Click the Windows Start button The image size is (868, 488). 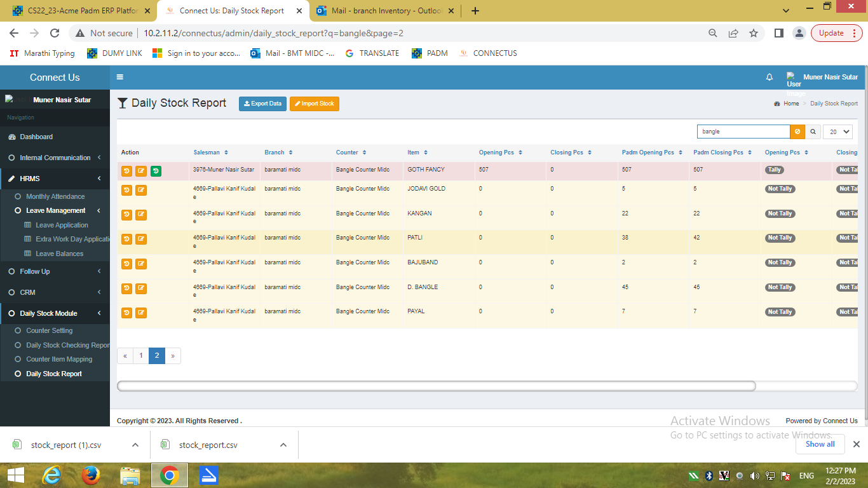(x=15, y=475)
